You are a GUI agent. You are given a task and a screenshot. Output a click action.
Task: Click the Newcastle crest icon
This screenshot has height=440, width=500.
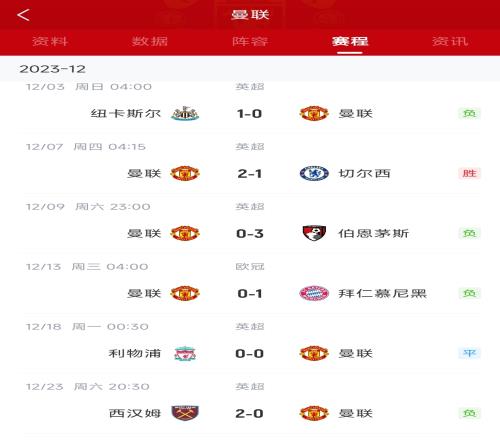point(185,113)
